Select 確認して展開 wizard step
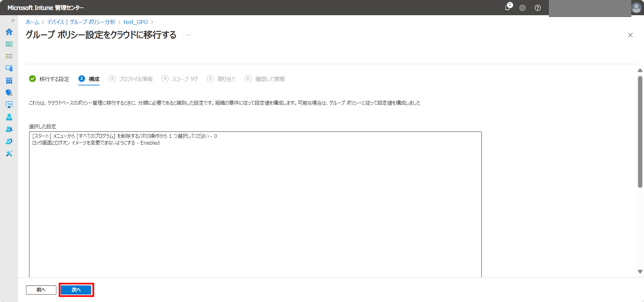The width and height of the screenshot is (644, 302). coord(265,79)
